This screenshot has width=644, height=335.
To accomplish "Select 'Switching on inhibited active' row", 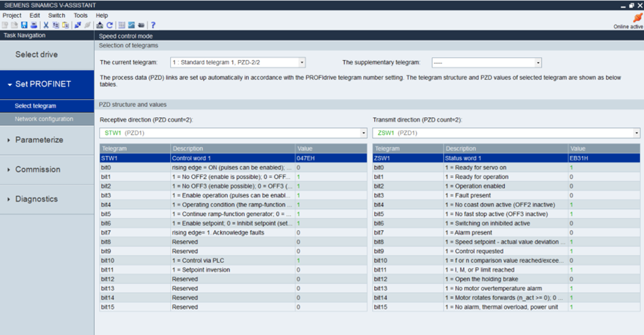I will [506, 223].
